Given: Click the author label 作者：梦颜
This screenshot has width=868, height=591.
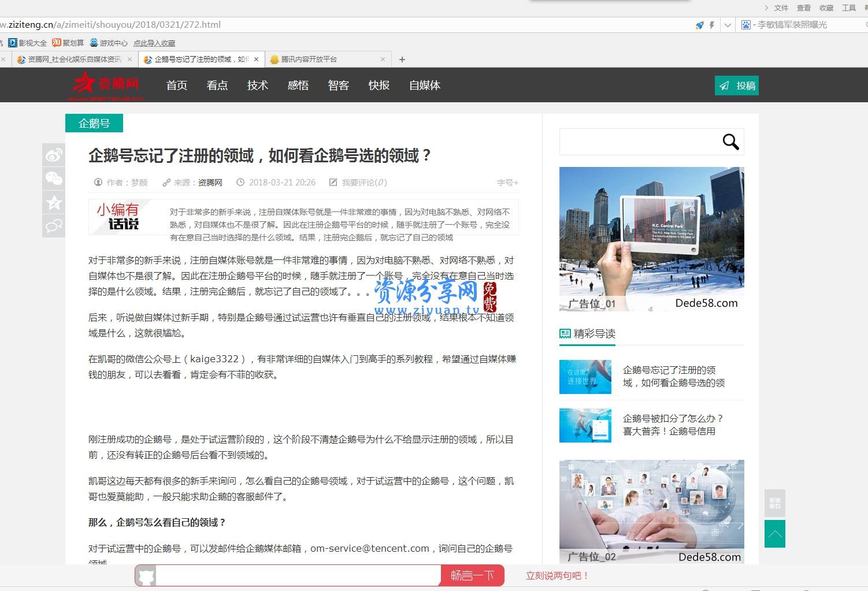Looking at the screenshot, I should tap(127, 183).
